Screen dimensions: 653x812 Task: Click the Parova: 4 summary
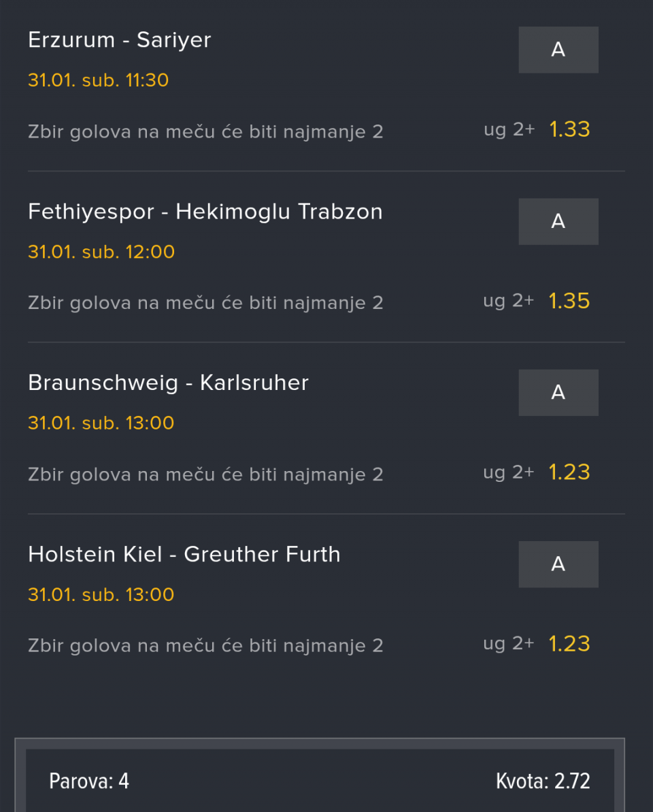[x=89, y=781]
